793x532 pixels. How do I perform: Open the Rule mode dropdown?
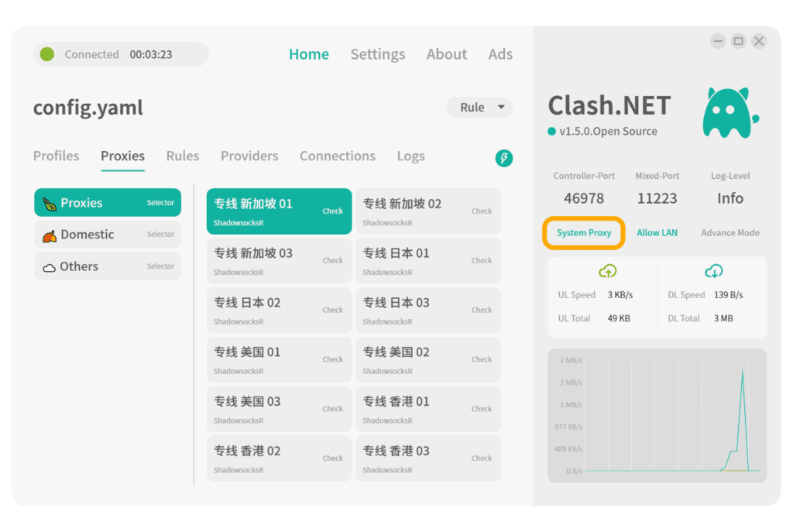(x=479, y=107)
